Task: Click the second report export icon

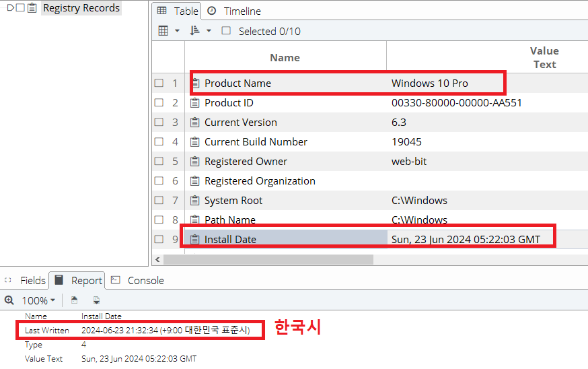Action: click(x=96, y=300)
